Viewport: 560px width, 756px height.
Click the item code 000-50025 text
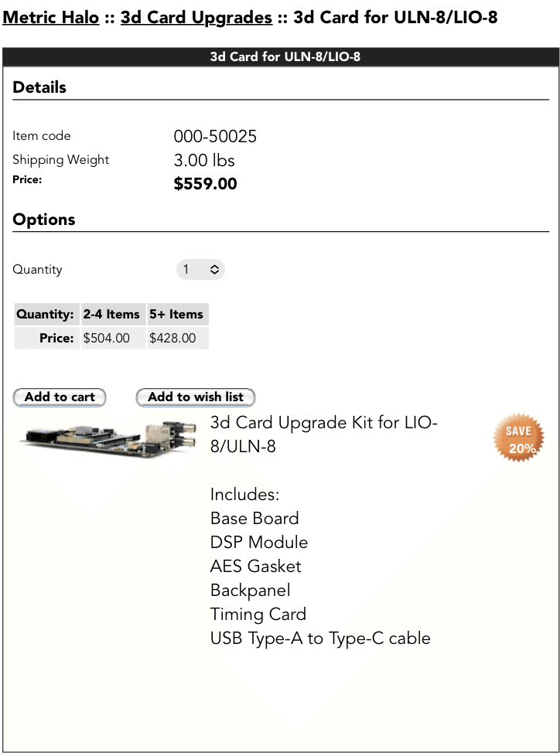point(215,137)
